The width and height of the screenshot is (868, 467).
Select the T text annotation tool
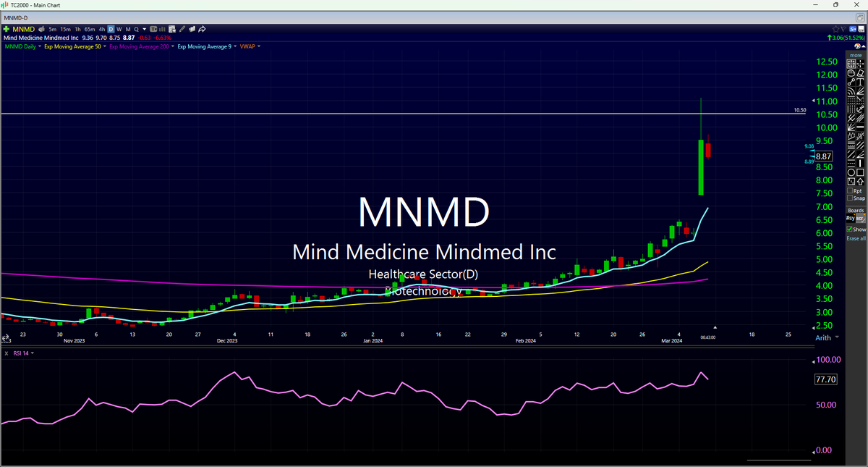pyautogui.click(x=860, y=81)
